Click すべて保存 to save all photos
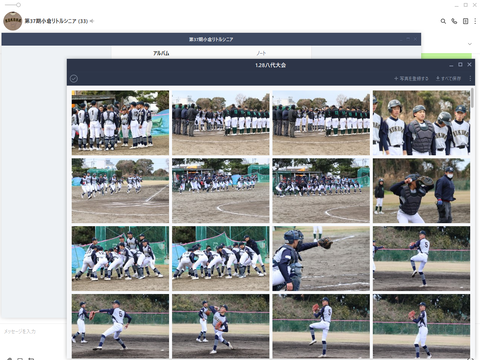Image resolution: width=480 pixels, height=360 pixels. coord(448,79)
